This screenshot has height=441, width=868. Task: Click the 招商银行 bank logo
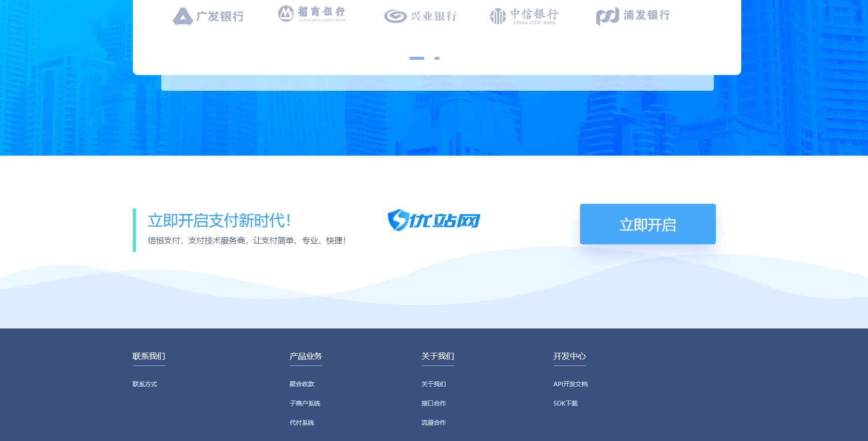pos(312,14)
